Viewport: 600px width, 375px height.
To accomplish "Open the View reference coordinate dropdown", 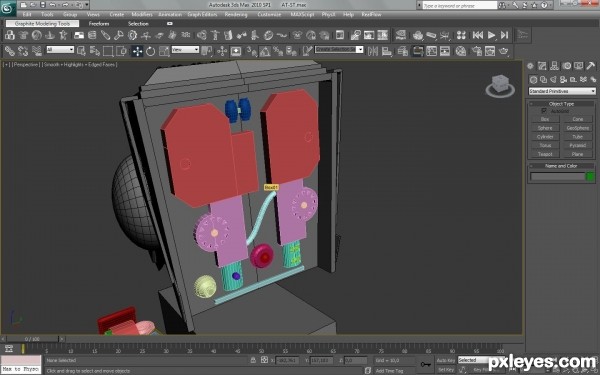I will click(x=185, y=50).
